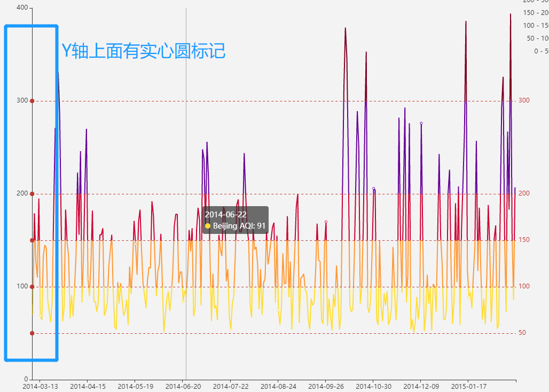The image size is (549, 392).
Task: Click the red 50 mark line label on right
Action: (522, 333)
